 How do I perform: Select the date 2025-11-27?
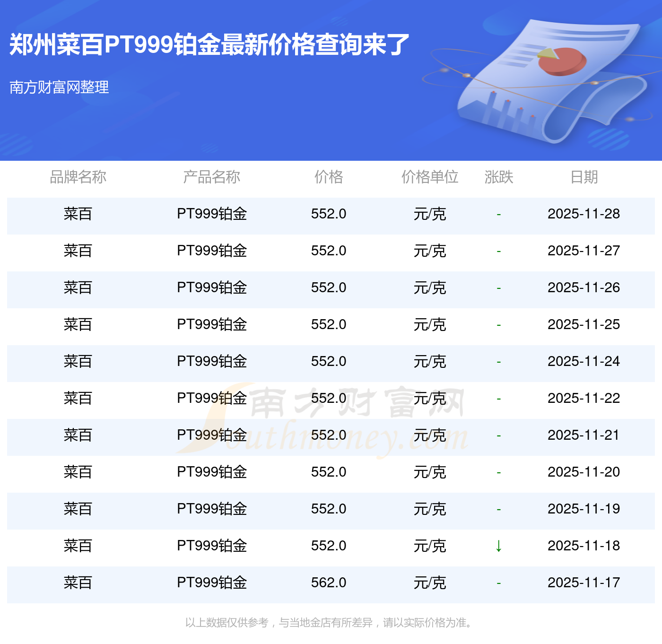[584, 251]
